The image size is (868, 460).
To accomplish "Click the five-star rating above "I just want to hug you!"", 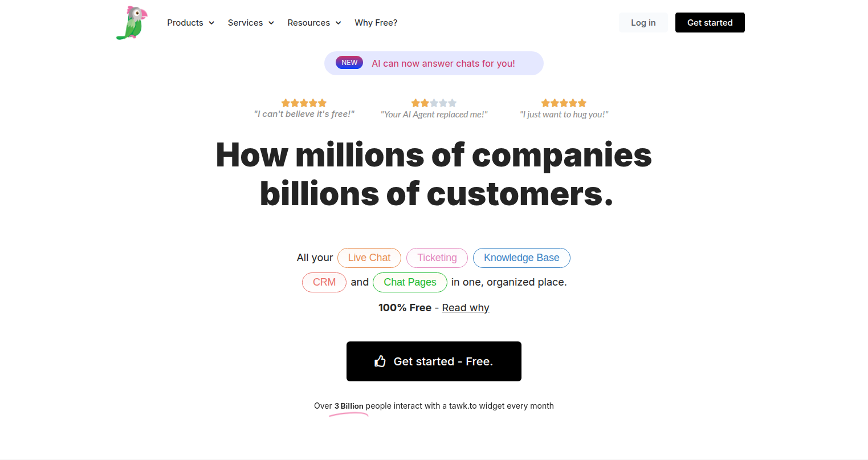I will click(564, 103).
